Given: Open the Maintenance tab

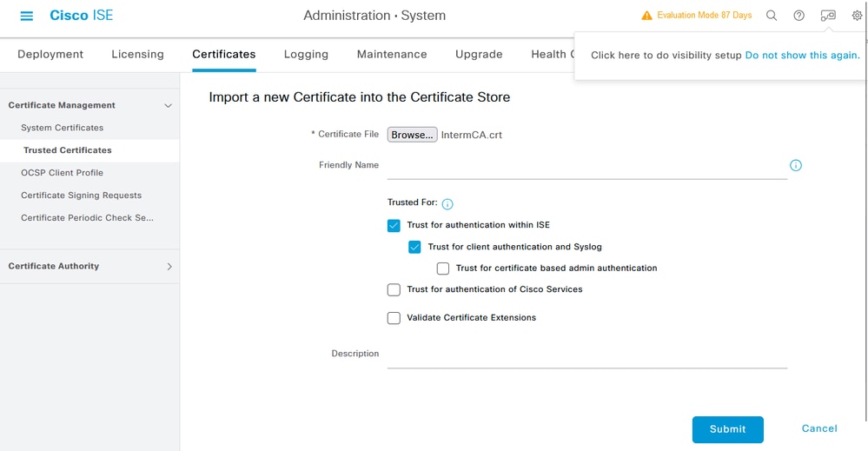Looking at the screenshot, I should (x=392, y=54).
